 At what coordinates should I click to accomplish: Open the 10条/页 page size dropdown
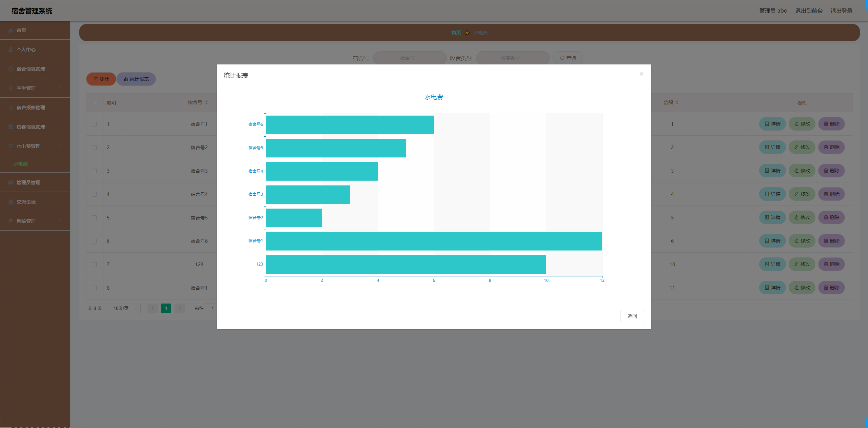[124, 308]
